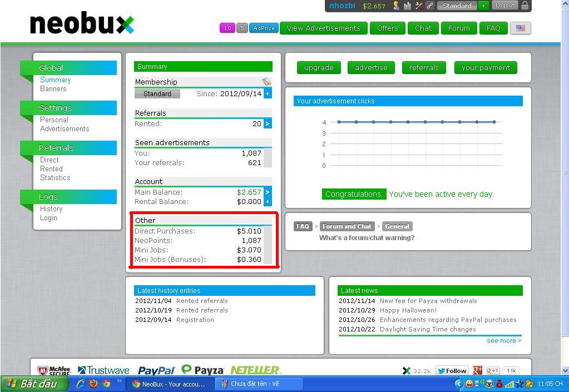Click the NeoBux X icon near 32.2k
This screenshot has width=569, height=392.
point(407,371)
